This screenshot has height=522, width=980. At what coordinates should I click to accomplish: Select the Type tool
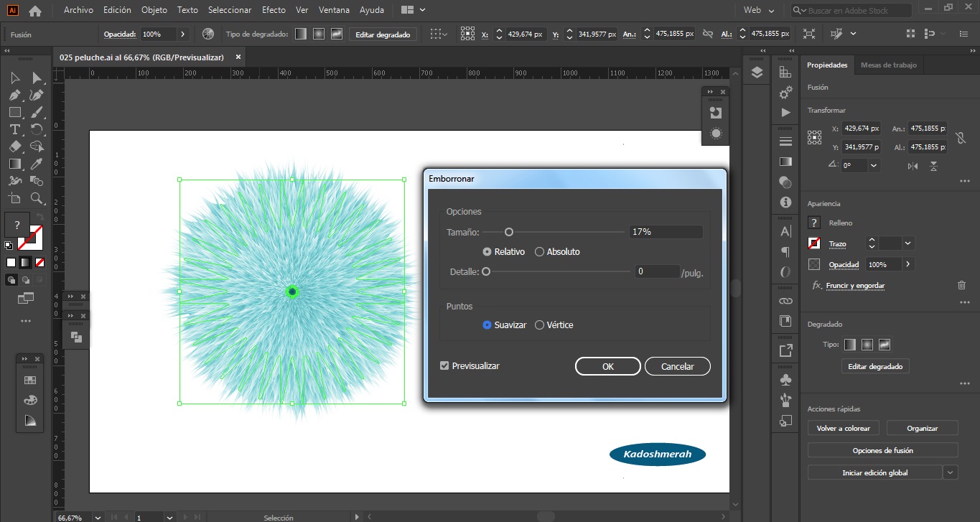pos(14,129)
